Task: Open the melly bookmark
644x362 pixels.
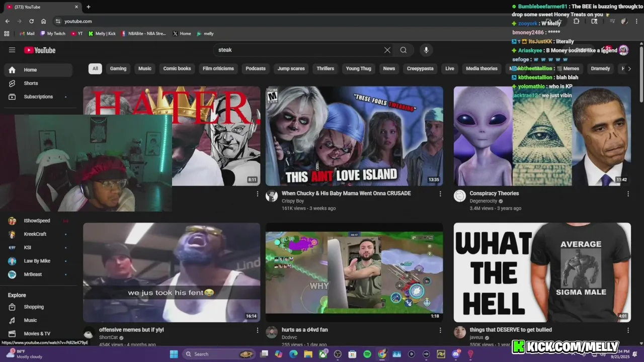Action: [205, 34]
